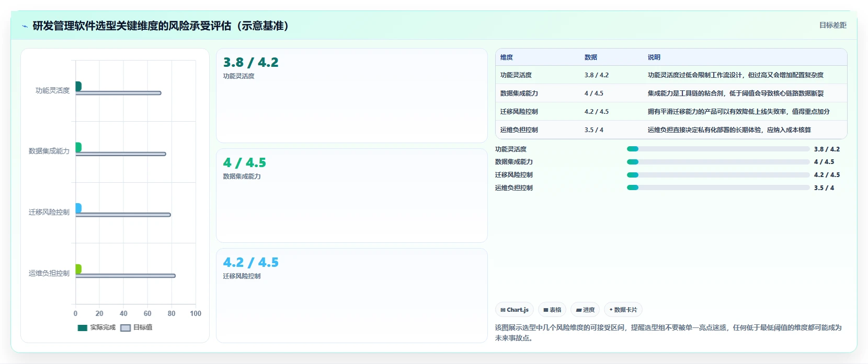Viewport: 868px width, 364px height.
Task: Click the 运维负担控制 target bar in chart
Action: (x=125, y=276)
